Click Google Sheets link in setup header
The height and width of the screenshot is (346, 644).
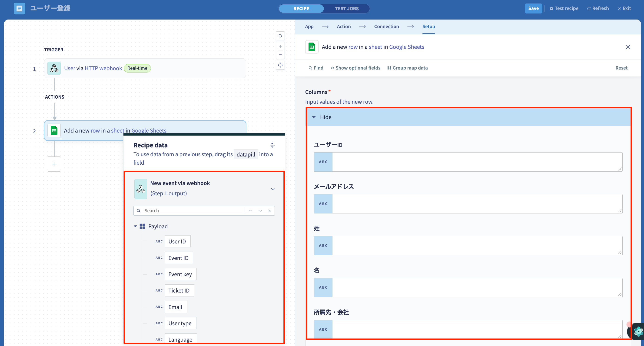coord(406,47)
